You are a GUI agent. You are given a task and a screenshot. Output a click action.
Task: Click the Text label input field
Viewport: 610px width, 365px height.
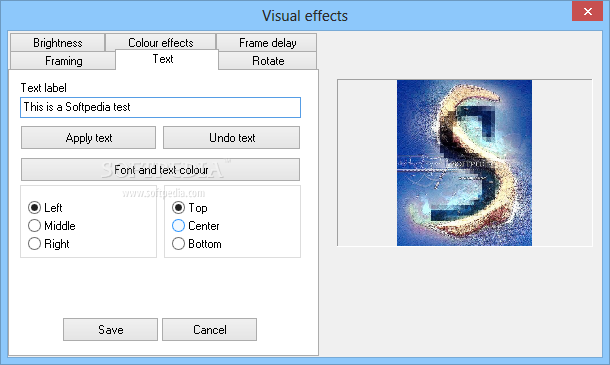160,107
